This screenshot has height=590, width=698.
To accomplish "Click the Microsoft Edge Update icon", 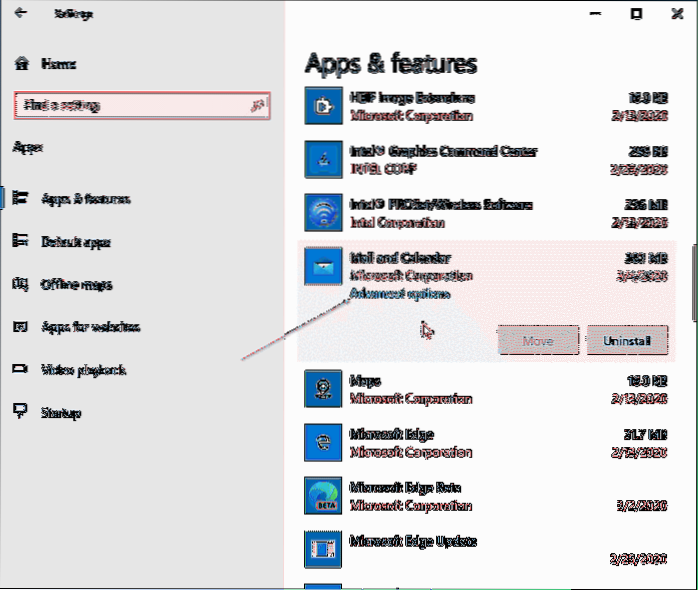I will point(324,549).
